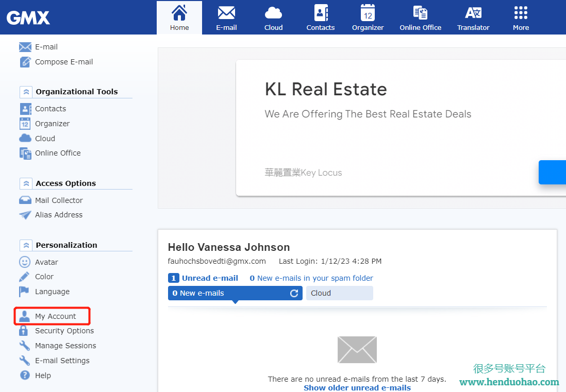566x392 pixels.
Task: Open the Online Office link in sidebar
Action: pos(58,154)
